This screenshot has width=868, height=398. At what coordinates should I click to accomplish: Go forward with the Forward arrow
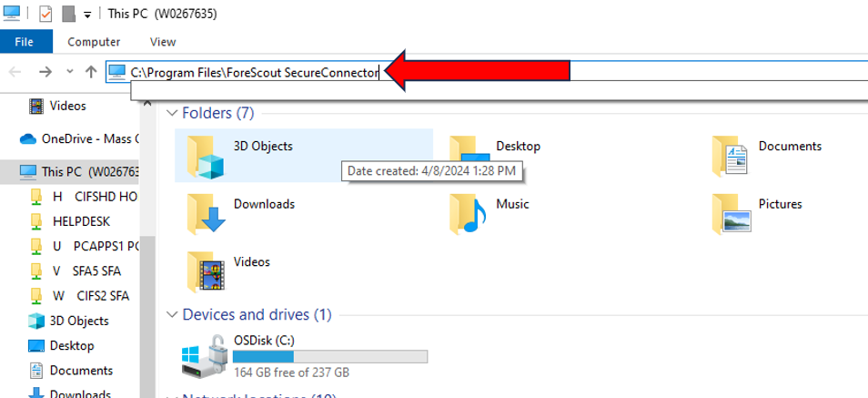click(x=45, y=72)
